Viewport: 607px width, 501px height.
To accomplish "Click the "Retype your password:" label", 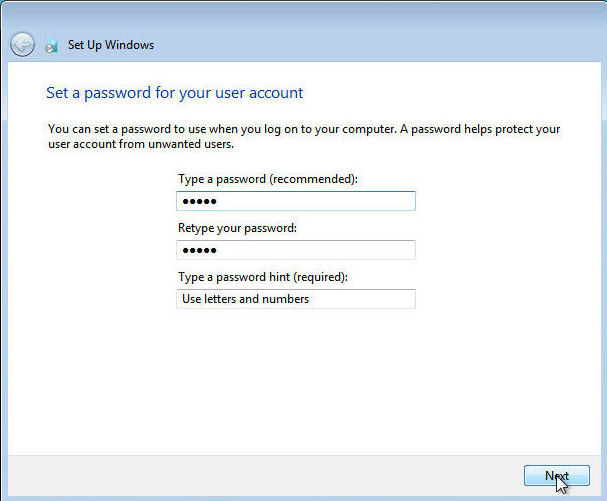I will click(237, 228).
